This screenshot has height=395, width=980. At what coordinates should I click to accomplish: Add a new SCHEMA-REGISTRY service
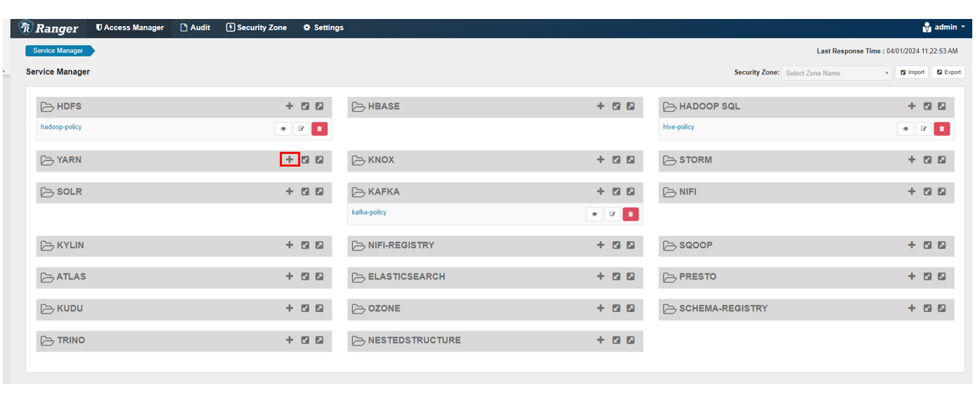(912, 308)
